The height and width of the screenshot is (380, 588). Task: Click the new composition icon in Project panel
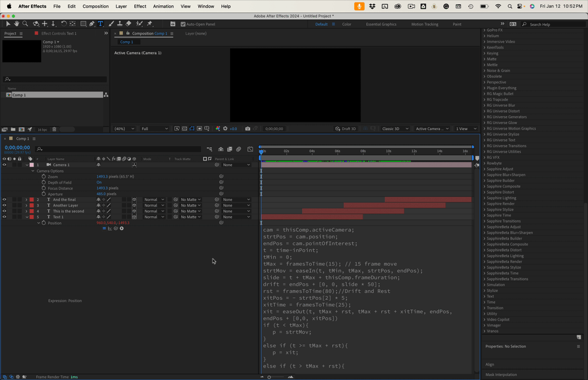tap(21, 129)
